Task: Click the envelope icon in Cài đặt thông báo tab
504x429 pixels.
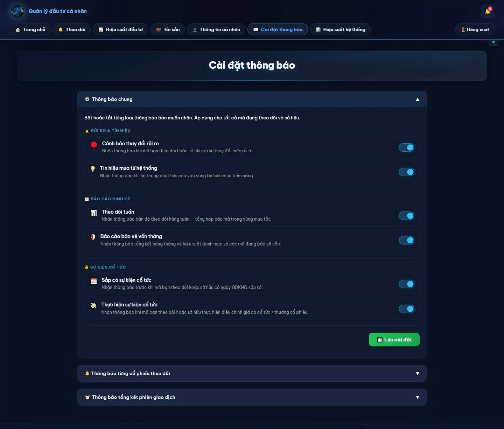Action: point(256,30)
